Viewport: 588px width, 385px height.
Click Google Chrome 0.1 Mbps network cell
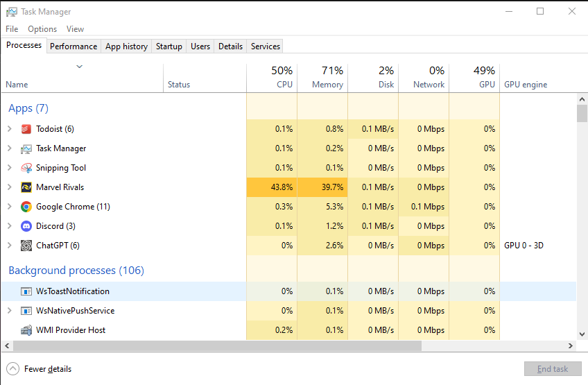coord(424,207)
